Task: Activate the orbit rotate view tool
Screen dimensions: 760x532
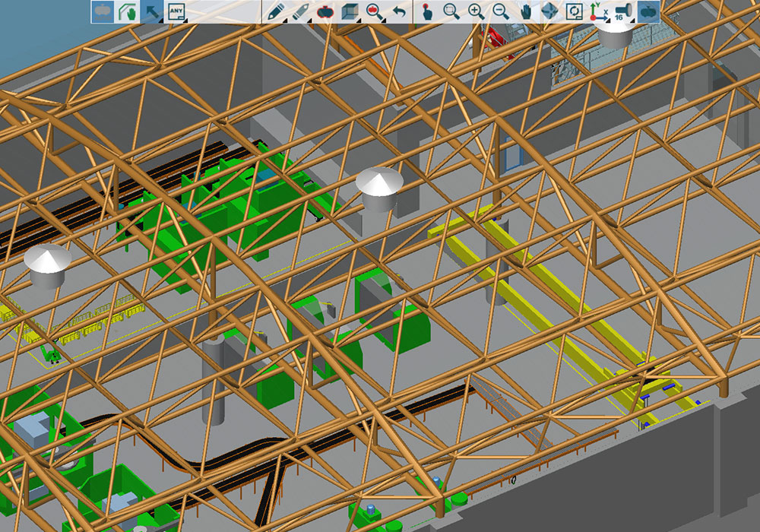Action: pos(549,11)
